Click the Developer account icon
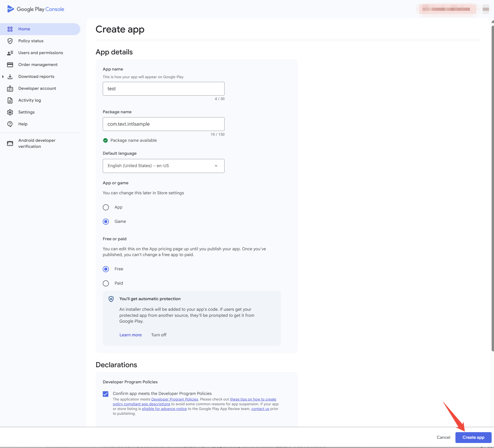 click(10, 88)
